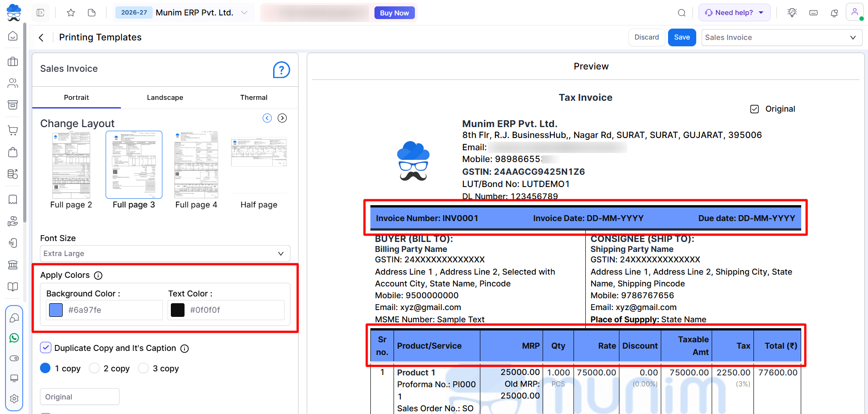Click the background color hex field #6a97fe

tap(105, 310)
